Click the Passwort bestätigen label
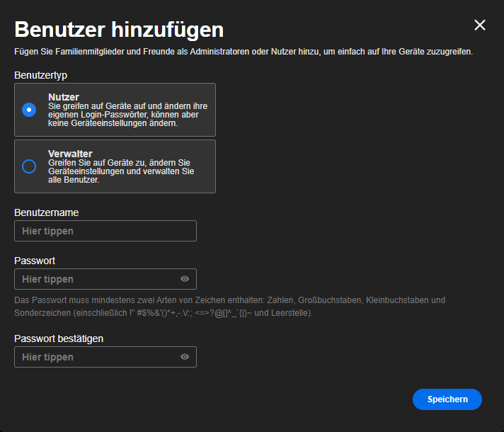This screenshot has width=504, height=432. 59,339
